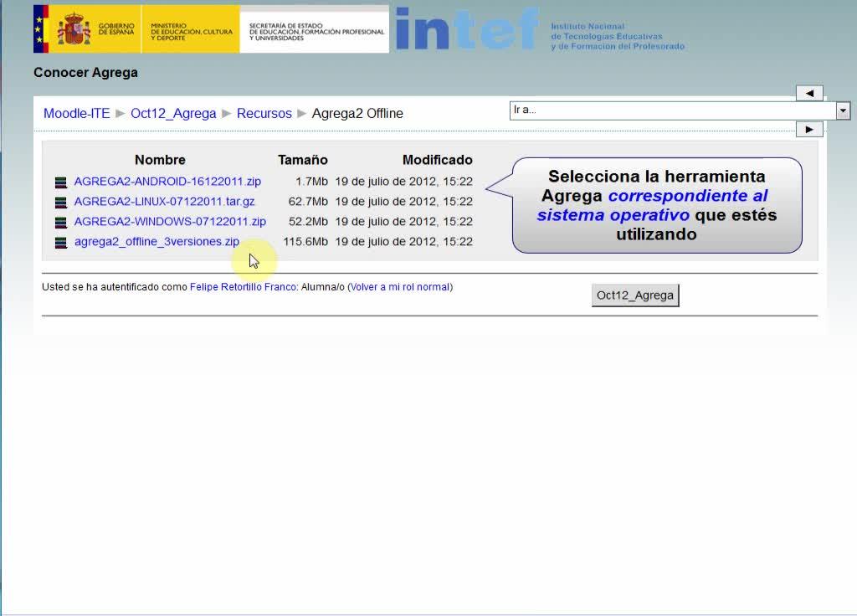The image size is (857, 616).
Task: Click the Oct12_Agrega button at the bottom
Action: [635, 295]
